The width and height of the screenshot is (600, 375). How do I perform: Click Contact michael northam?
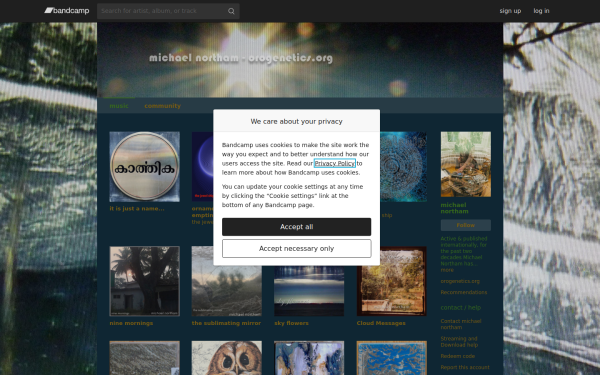[461, 324]
